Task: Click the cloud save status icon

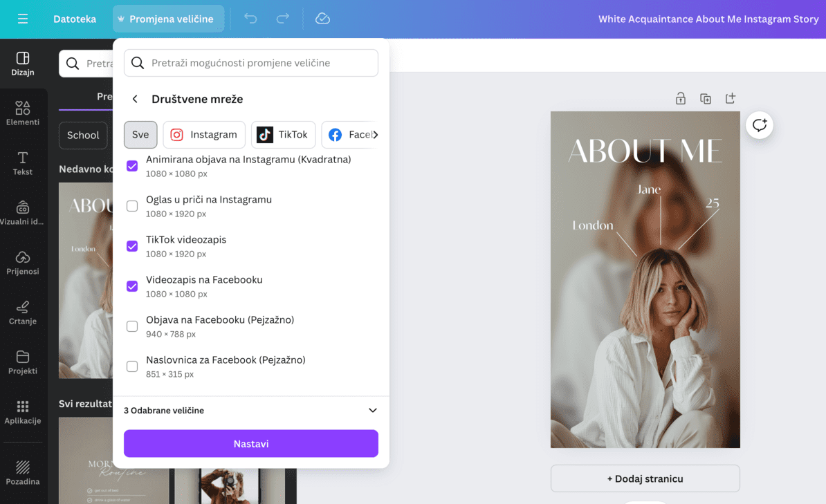Action: pyautogui.click(x=322, y=19)
